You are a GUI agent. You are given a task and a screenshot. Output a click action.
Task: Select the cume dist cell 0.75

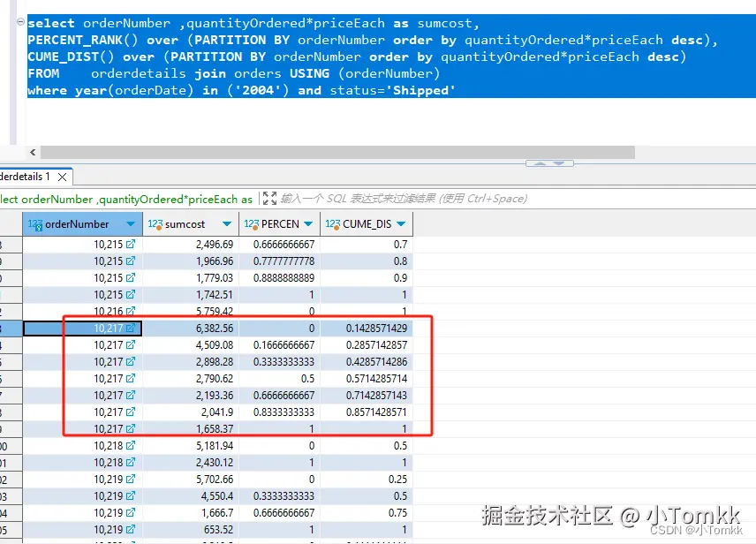pos(367,513)
